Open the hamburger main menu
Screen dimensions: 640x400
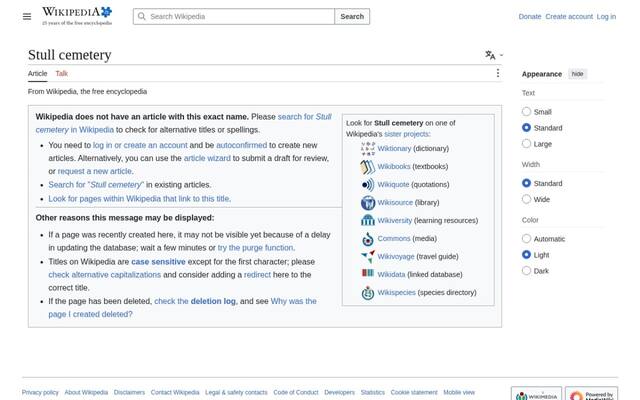27,16
